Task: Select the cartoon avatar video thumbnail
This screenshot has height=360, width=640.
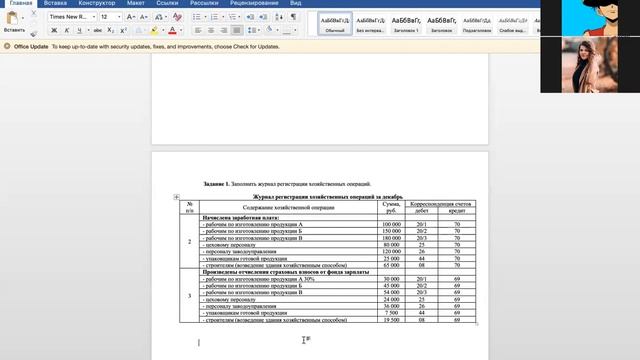Action: coord(590,18)
